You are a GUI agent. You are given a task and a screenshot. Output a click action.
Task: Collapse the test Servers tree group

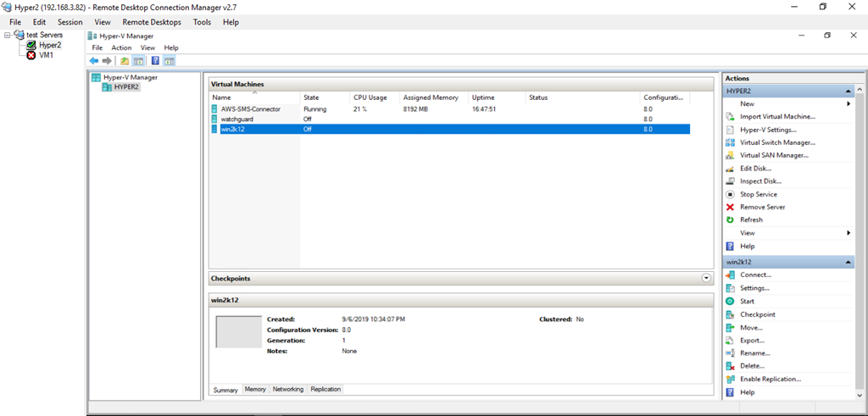click(x=7, y=35)
